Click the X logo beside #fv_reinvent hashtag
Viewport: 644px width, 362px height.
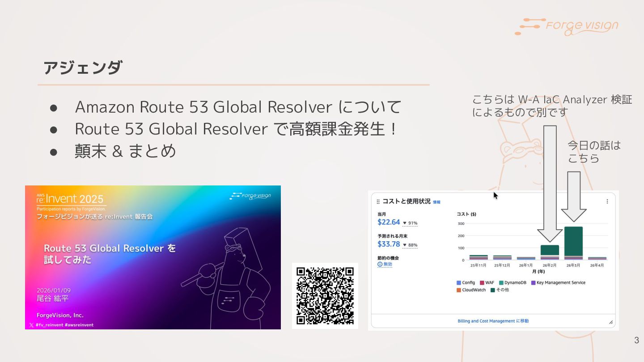[31, 325]
